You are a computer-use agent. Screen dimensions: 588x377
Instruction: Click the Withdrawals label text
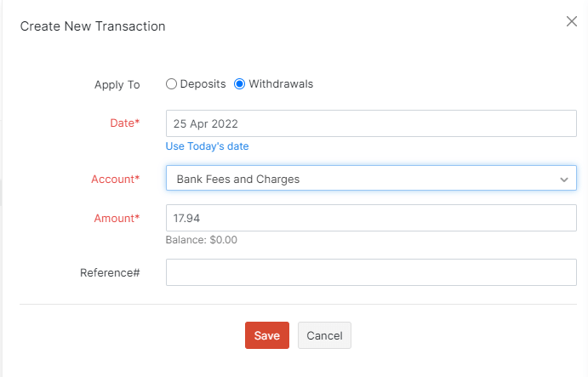pyautogui.click(x=281, y=84)
